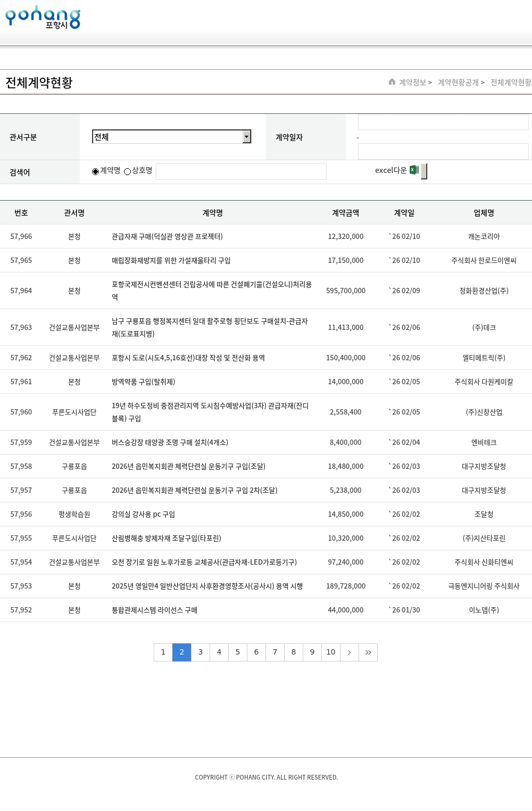Click the button beside excel download
Viewport: 532px width, 811px height.
pyautogui.click(x=424, y=171)
